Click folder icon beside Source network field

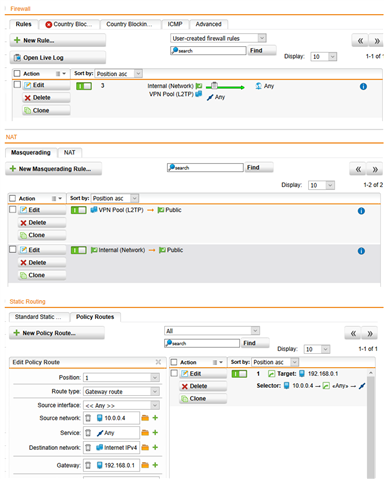click(x=145, y=418)
